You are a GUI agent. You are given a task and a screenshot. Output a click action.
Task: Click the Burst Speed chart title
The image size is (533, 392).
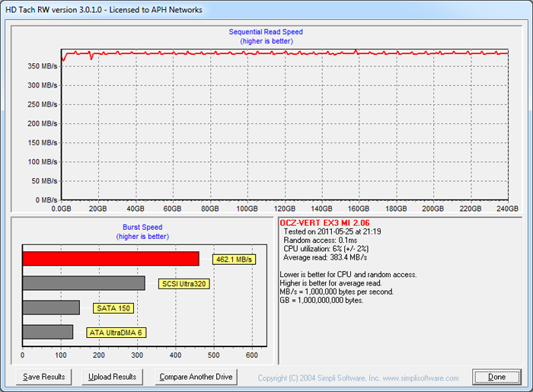click(x=142, y=227)
